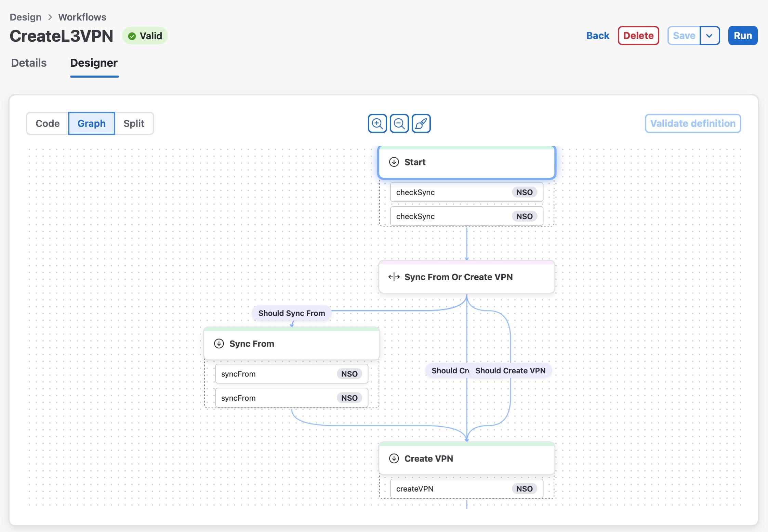768x532 pixels.
Task: Select the zoom out magnifier icon
Action: 399,123
